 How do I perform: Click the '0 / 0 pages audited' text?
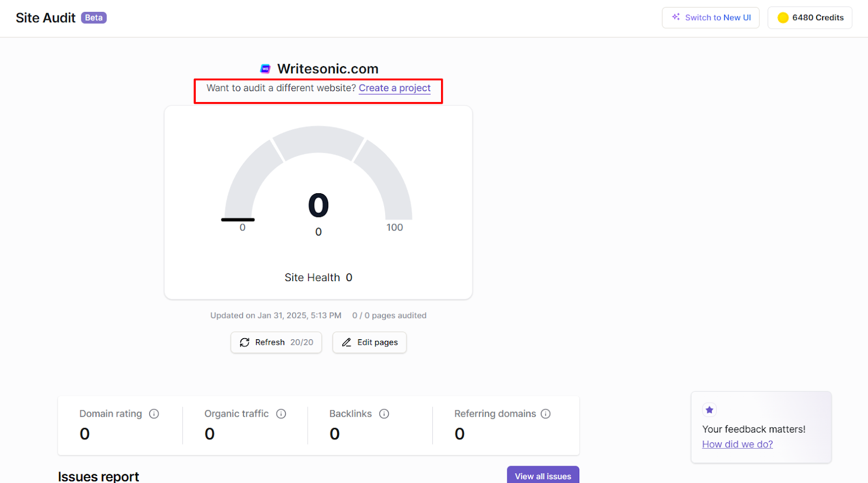(389, 315)
